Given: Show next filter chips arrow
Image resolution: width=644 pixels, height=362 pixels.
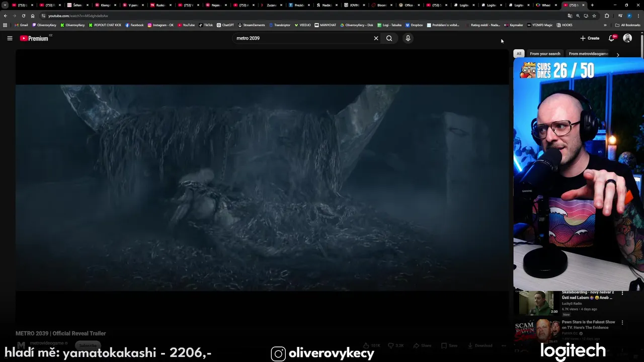Looking at the screenshot, I should tap(618, 54).
